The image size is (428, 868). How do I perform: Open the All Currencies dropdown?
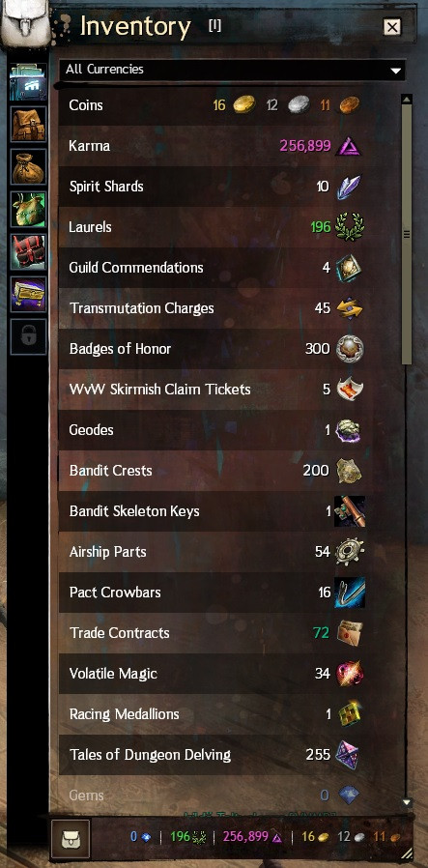232,70
